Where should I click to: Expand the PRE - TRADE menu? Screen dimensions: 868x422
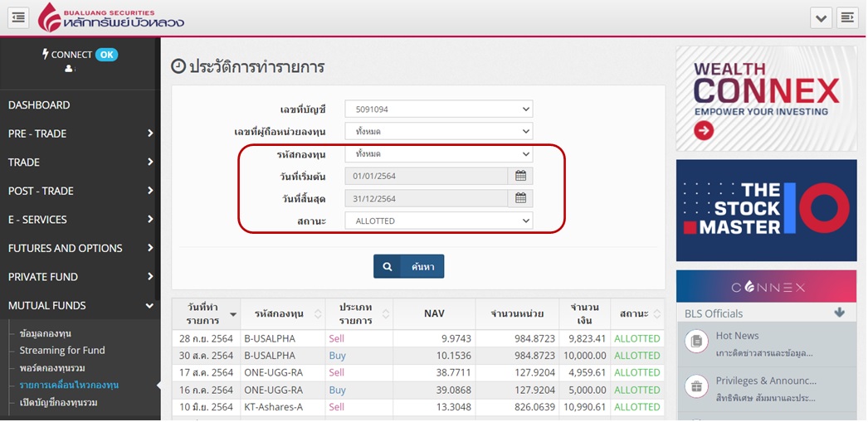coord(79,133)
